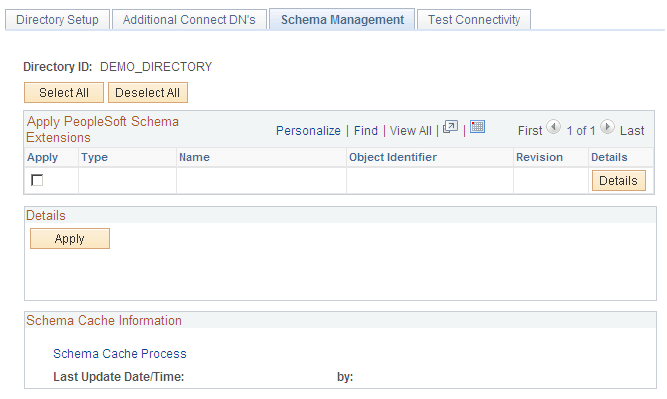The height and width of the screenshot is (399, 667).
Task: Sort by the Revision column header
Action: point(539,157)
